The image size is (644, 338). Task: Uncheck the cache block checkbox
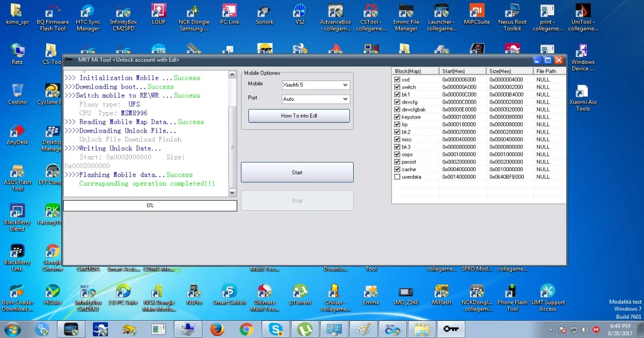pyautogui.click(x=397, y=169)
